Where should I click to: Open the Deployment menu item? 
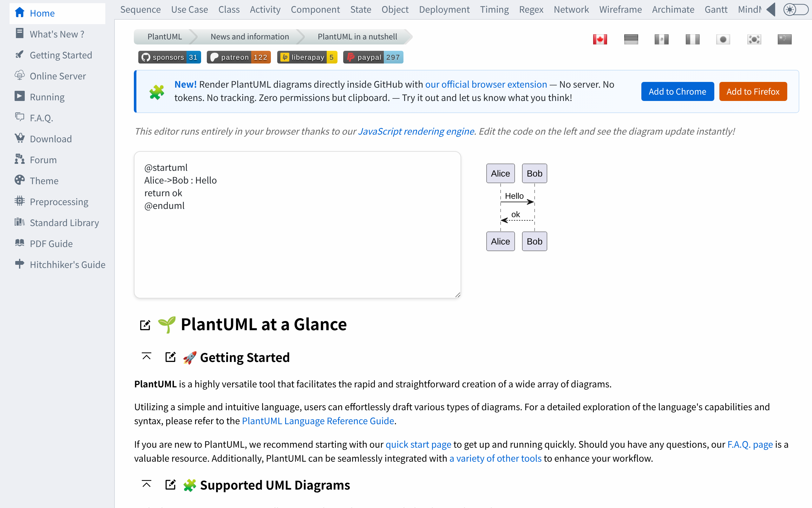444,10
